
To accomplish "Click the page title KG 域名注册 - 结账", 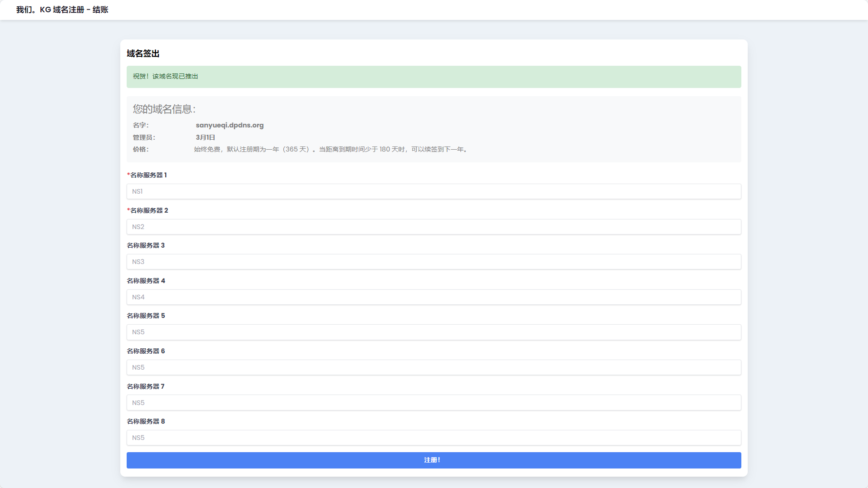I will click(x=62, y=10).
